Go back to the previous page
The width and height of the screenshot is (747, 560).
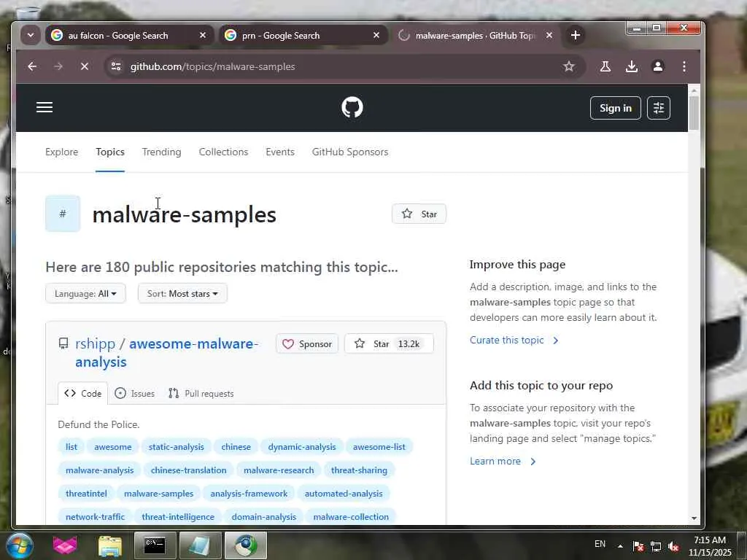pyautogui.click(x=32, y=66)
